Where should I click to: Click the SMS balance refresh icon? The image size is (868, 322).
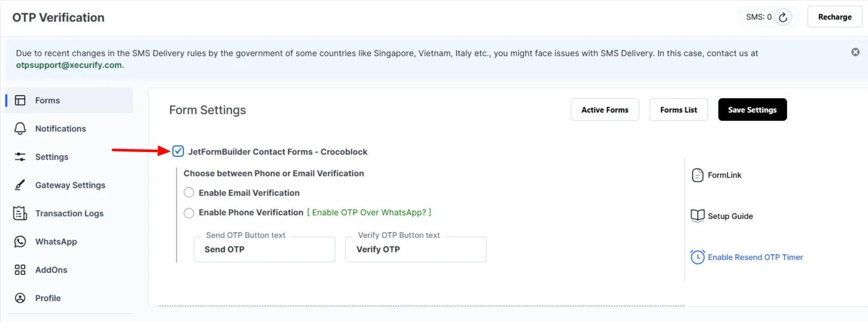click(x=783, y=17)
